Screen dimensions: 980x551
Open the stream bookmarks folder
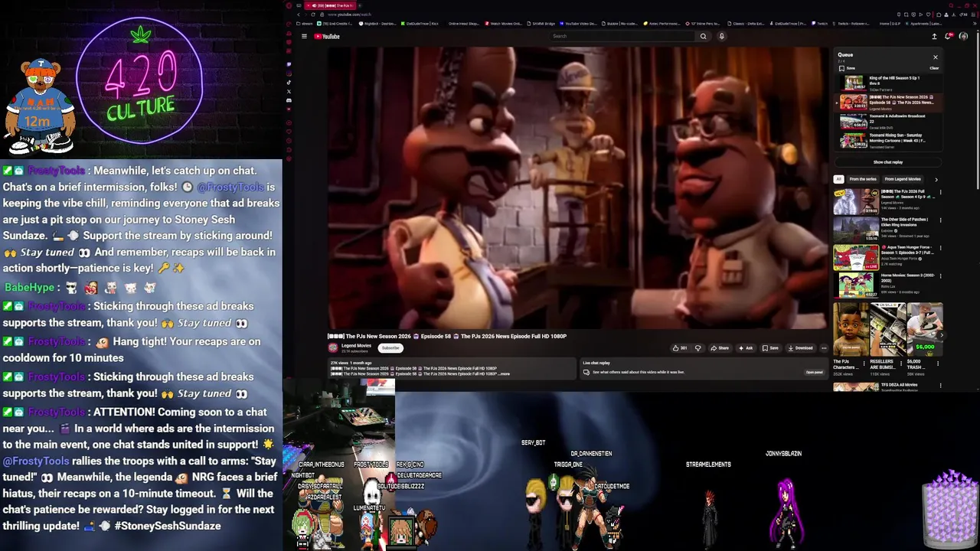(303, 24)
